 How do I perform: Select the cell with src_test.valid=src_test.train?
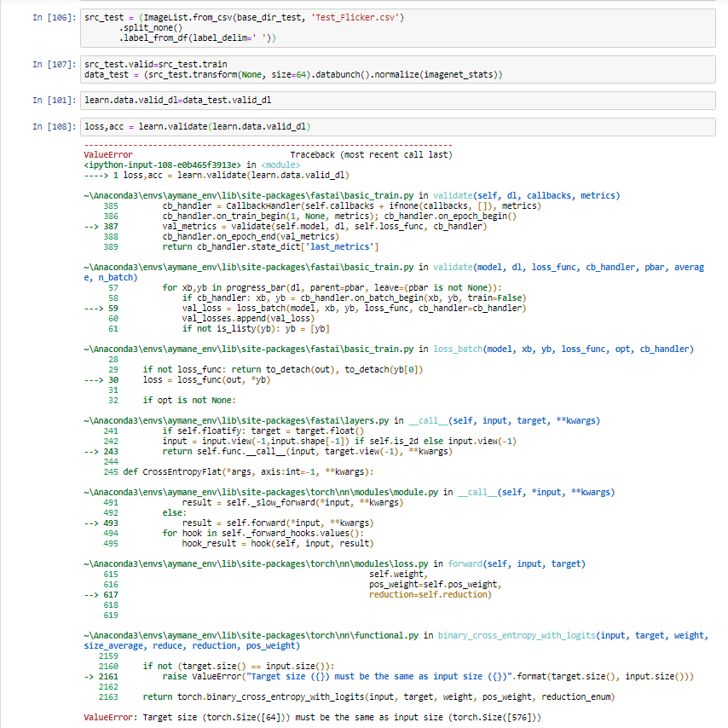[x=397, y=70]
